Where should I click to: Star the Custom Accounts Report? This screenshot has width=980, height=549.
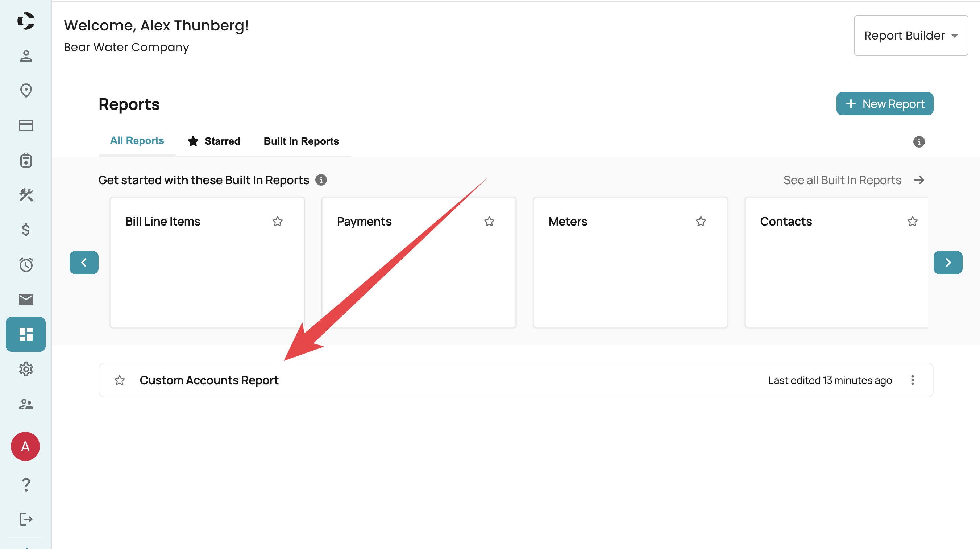pos(120,380)
